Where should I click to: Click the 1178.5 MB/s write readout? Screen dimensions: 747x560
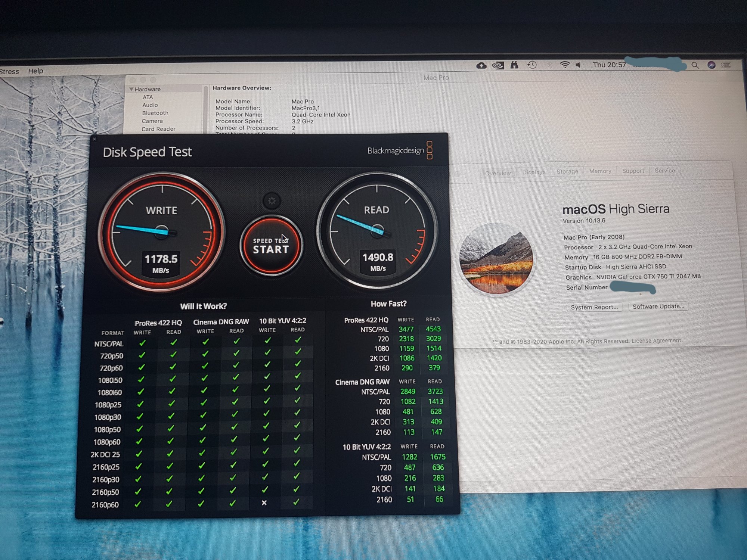(161, 264)
